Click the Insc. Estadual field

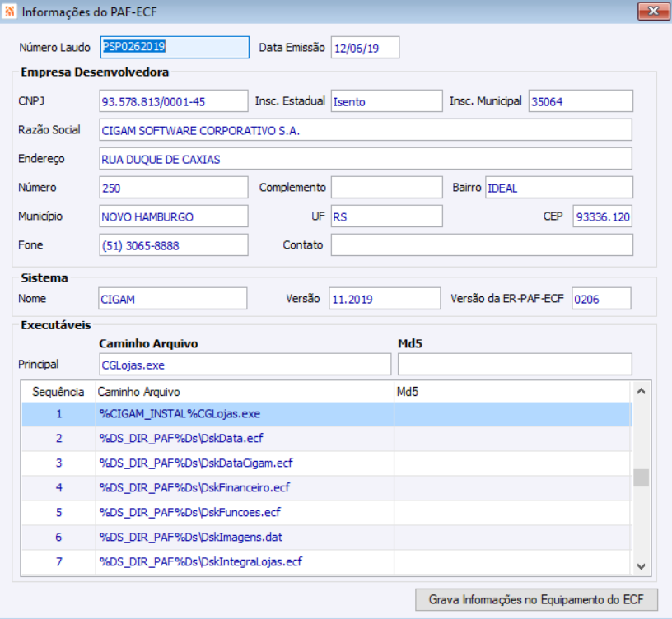coord(386,101)
